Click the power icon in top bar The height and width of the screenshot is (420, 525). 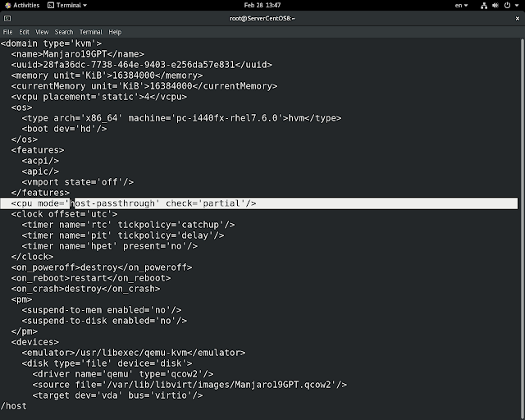pyautogui.click(x=507, y=6)
